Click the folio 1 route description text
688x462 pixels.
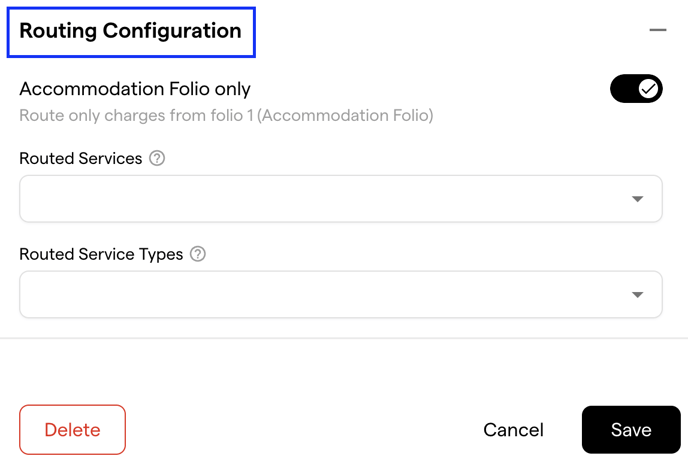tap(226, 115)
